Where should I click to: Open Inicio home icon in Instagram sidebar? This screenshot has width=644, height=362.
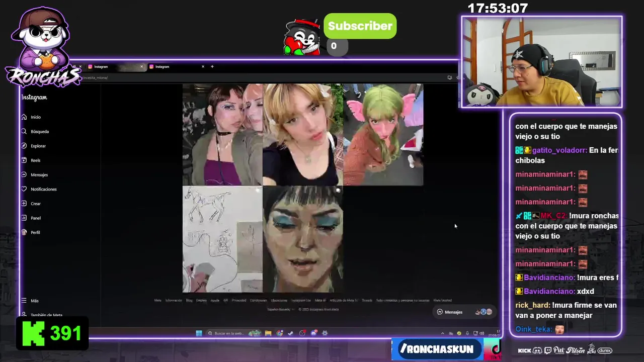(x=24, y=117)
